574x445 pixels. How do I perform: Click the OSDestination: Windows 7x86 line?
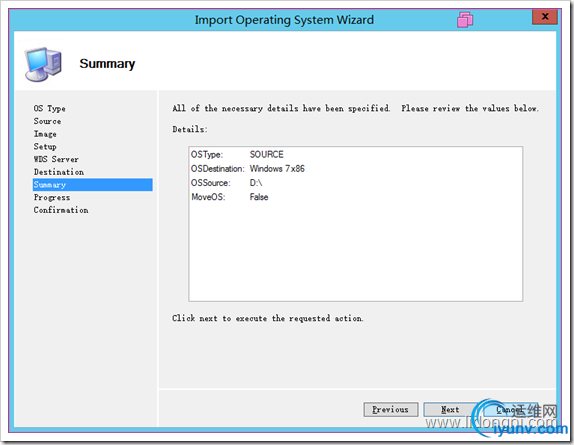(247, 169)
